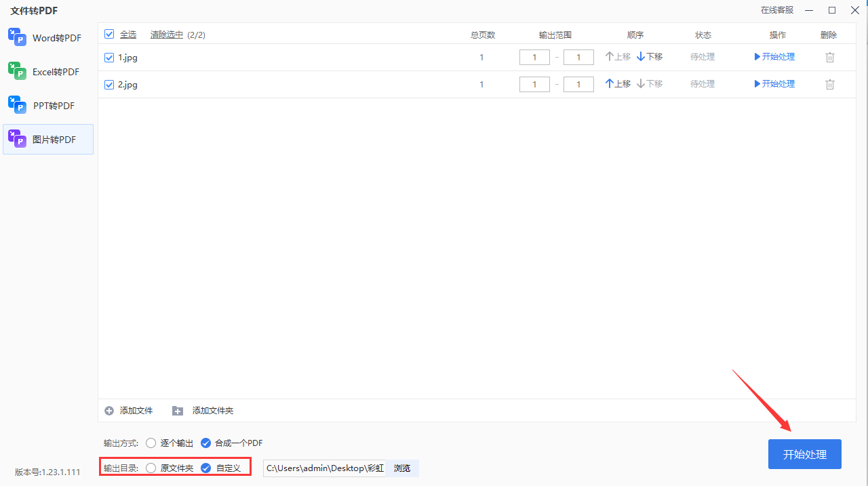
Task: Delete 2.jpg with trash icon
Action: (x=830, y=85)
